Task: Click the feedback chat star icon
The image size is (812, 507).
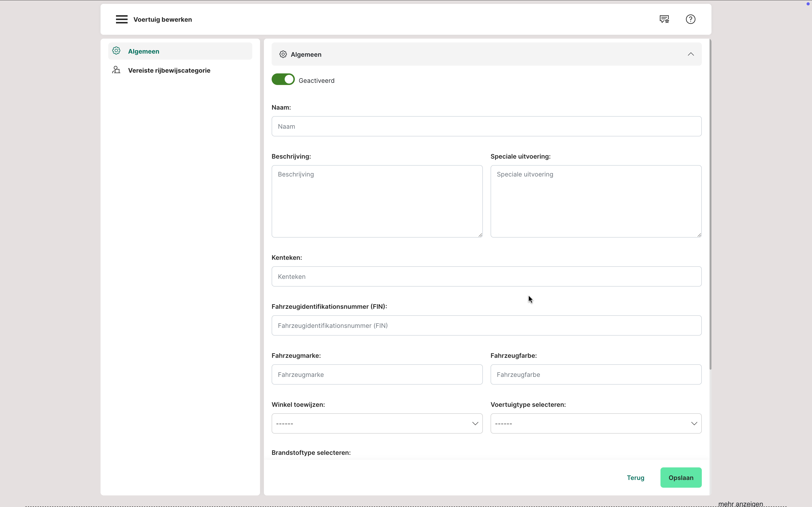Action: point(664,20)
